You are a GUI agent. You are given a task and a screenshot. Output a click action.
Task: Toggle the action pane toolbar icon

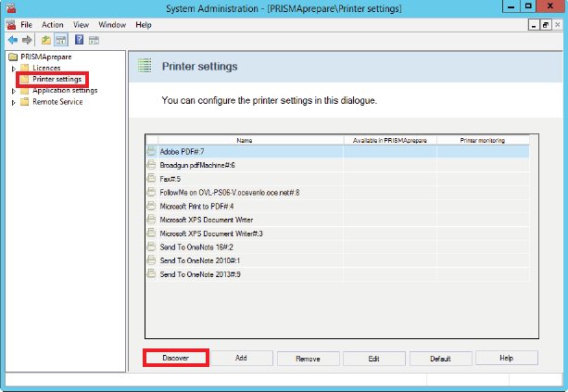tap(94, 40)
